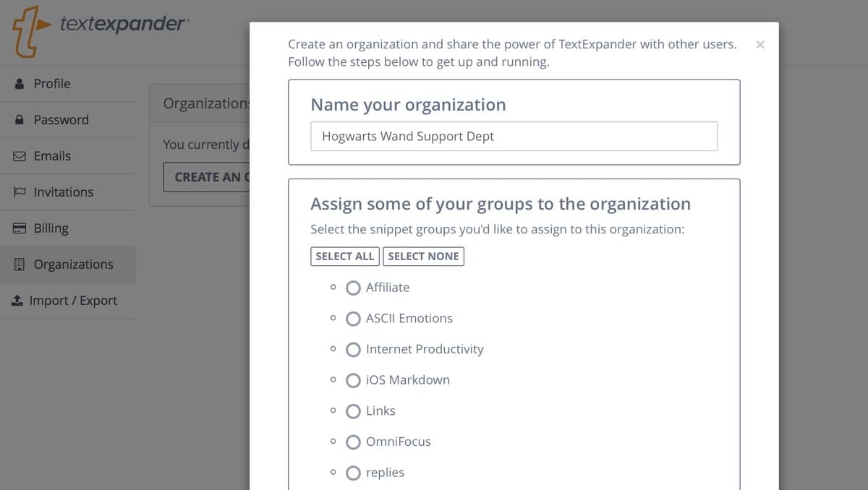Select the Affiliate snippet group
This screenshot has width=868, height=490.
pos(353,288)
